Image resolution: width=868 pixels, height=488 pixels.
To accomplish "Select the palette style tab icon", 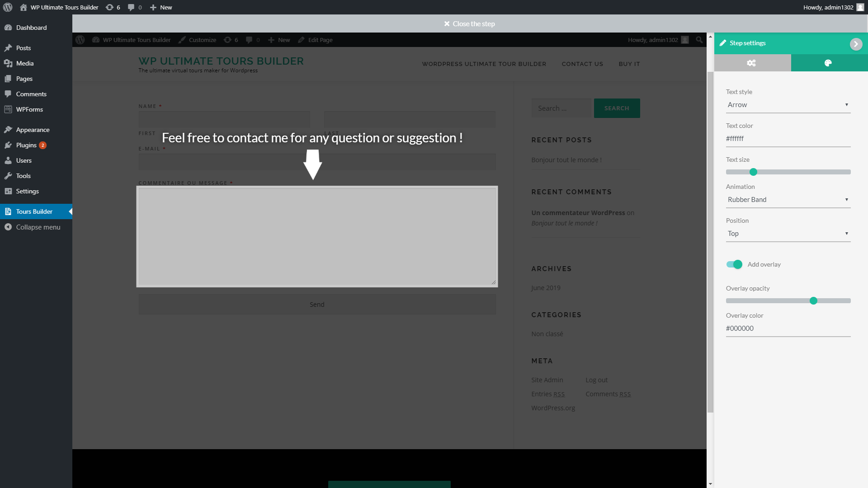I will pos(828,63).
